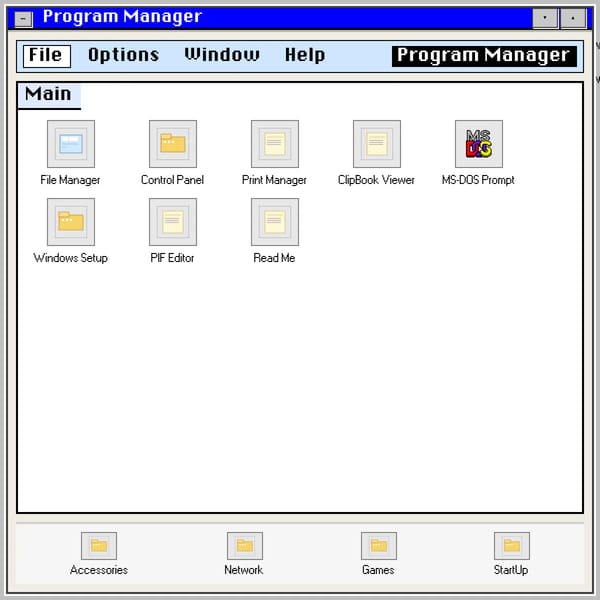The image size is (600, 600).
Task: Click the PIF Editor text label
Action: click(x=173, y=258)
